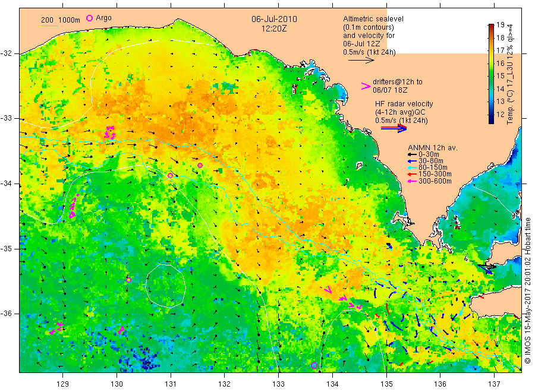This screenshot has height=392, width=535.
Task: Click the '30-80m' depth label
Action: [x=431, y=161]
